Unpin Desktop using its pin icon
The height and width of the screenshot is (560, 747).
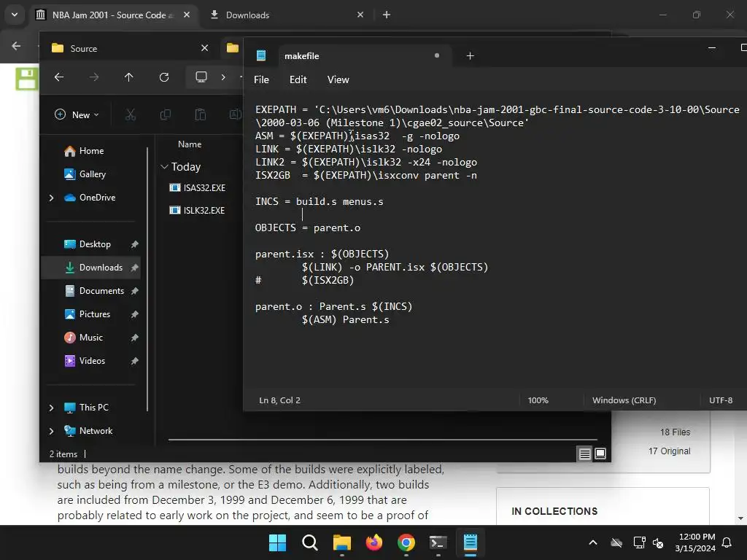135,244
